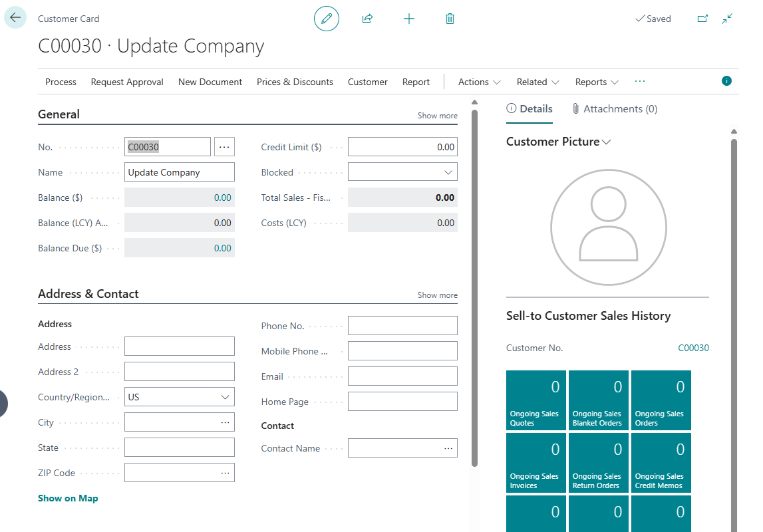The height and width of the screenshot is (532, 763).
Task: Open the Customer menu
Action: tap(367, 82)
